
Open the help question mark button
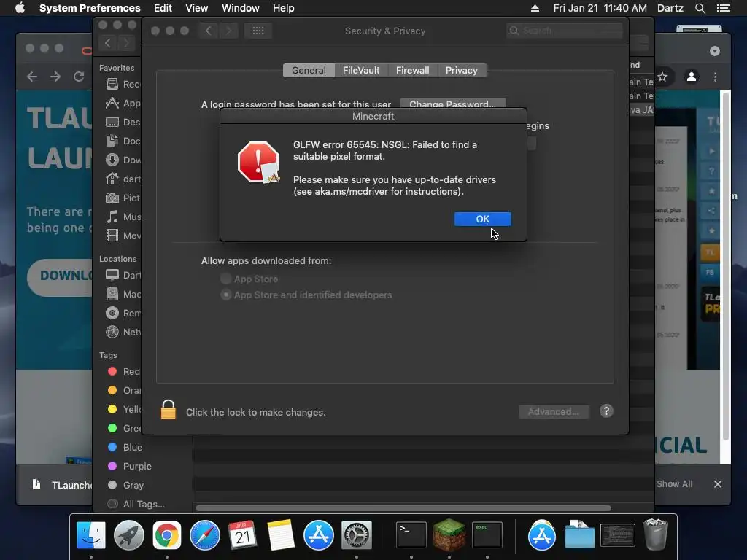tap(606, 411)
